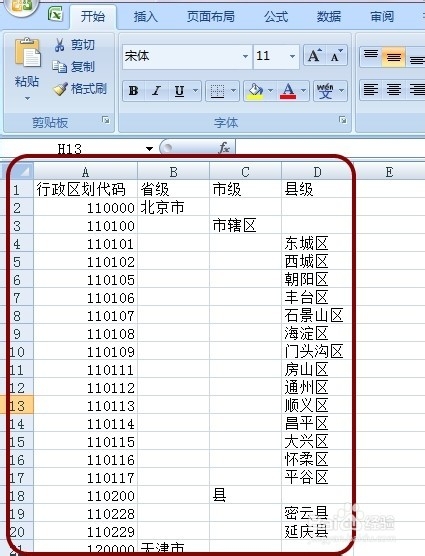Viewport: 425px width, 556px height.
Task: Click the font size box showing 11
Action: point(271,56)
